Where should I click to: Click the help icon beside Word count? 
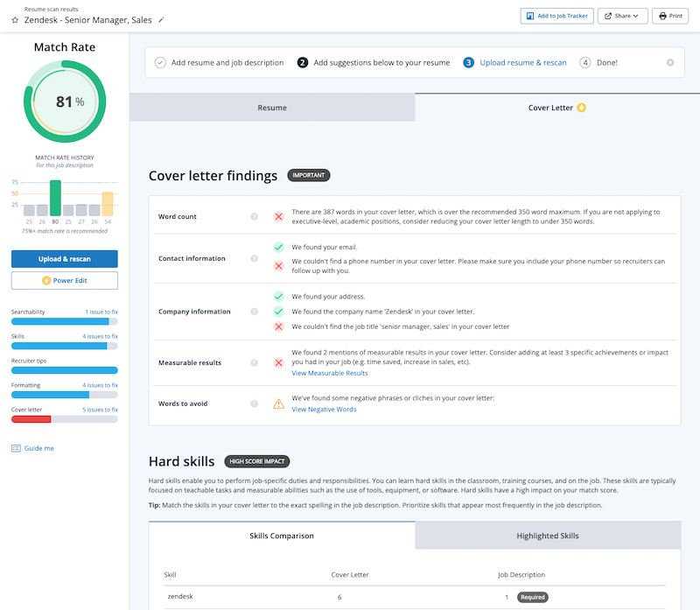coord(255,216)
